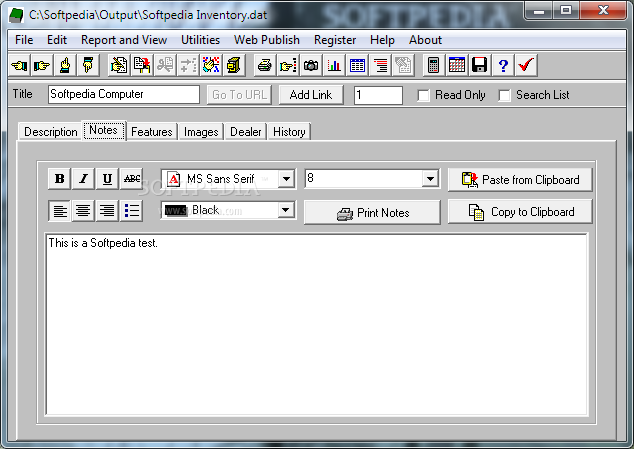Viewport: 634px width, 449px height.
Task: Enable the Read Only checkbox
Action: point(423,95)
